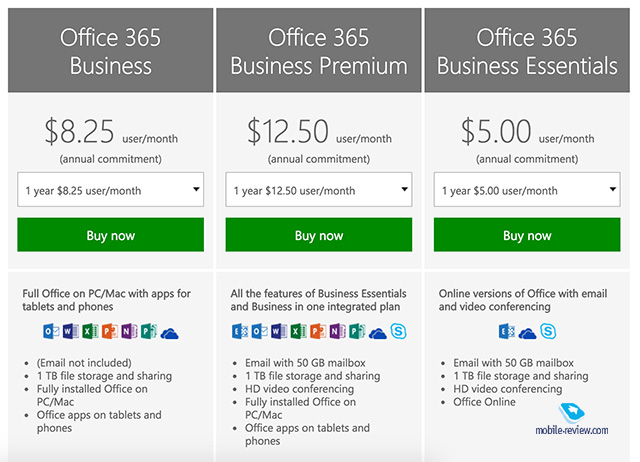Click the mobile-review.com watermark logo
This screenshot has height=462, width=640.
click(571, 419)
